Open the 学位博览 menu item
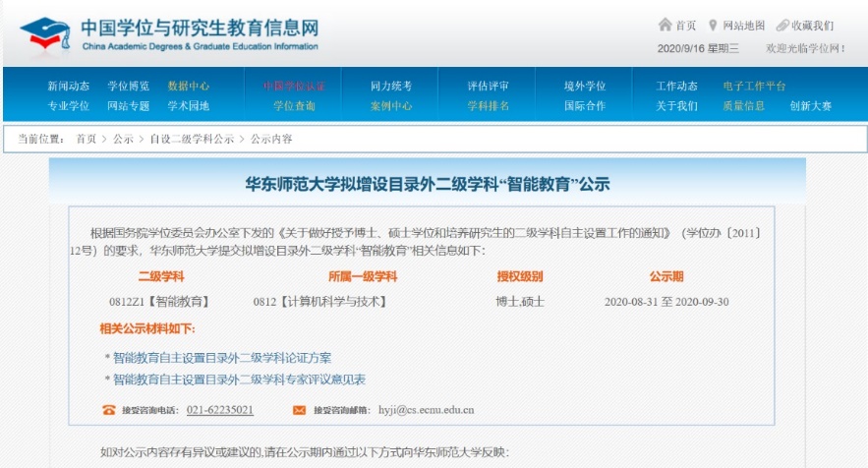Image resolution: width=868 pixels, height=468 pixels. pos(129,86)
